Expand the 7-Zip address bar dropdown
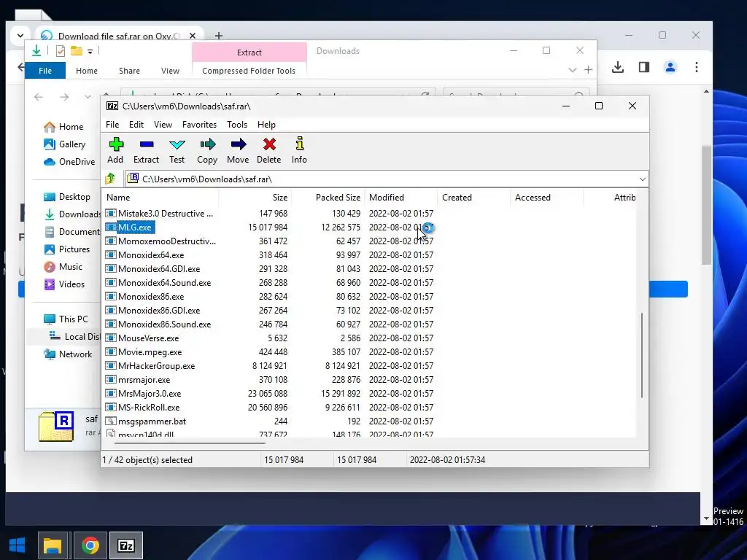Screen dimensions: 747x560 642,179
